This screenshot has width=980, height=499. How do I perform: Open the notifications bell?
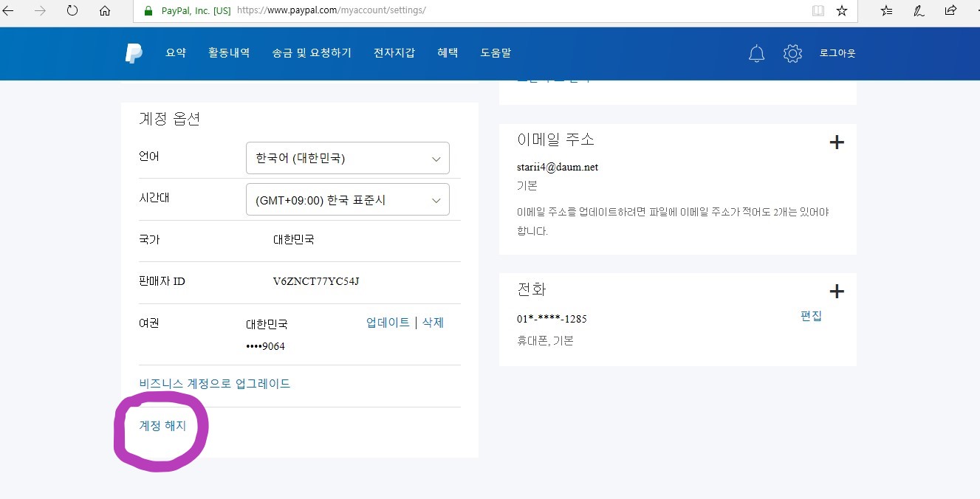(x=756, y=53)
